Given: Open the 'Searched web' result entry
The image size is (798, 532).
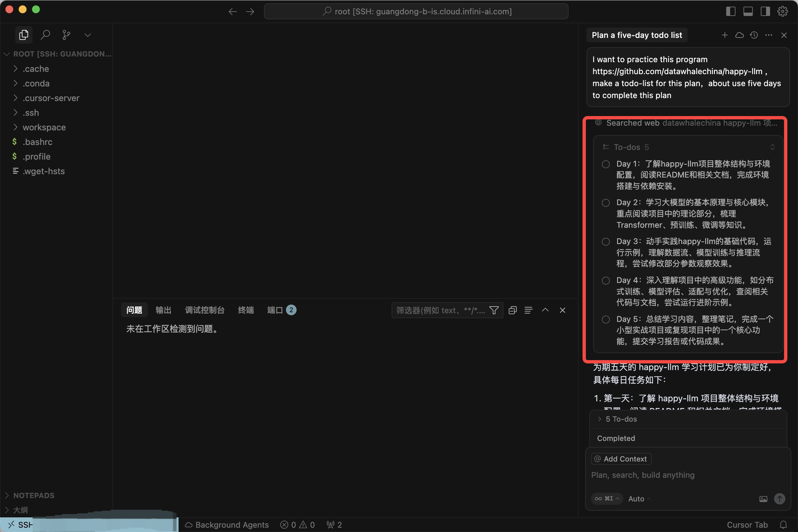Looking at the screenshot, I should click(687, 123).
